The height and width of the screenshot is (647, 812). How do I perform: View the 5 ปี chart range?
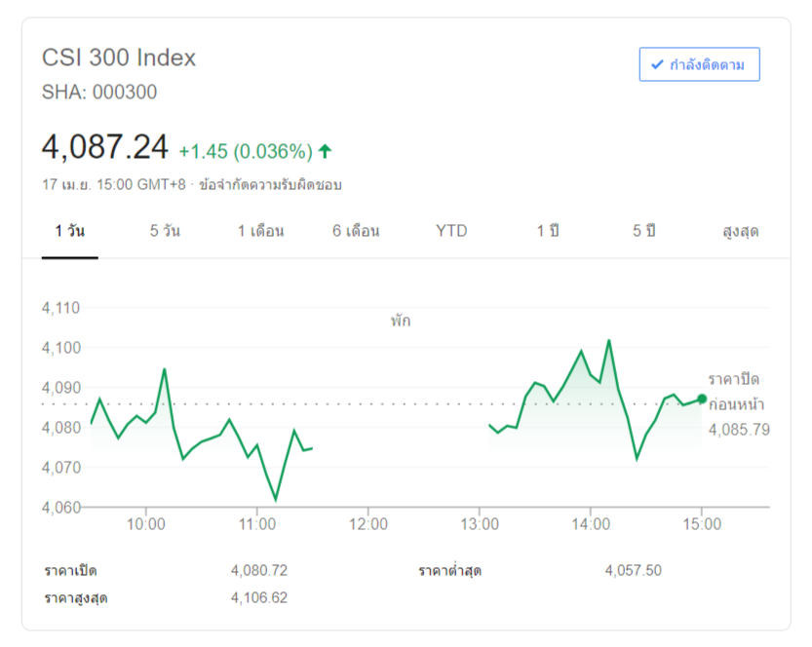pyautogui.click(x=643, y=231)
